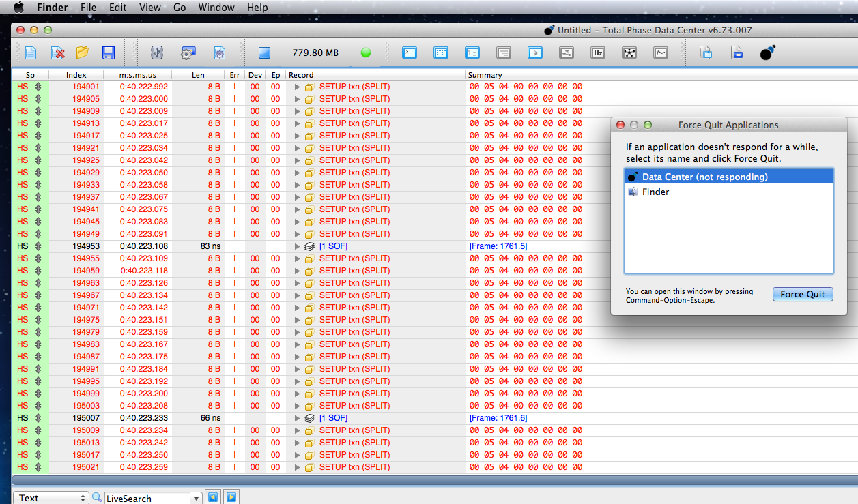Toggle the LiveSearch previous arrow button
The height and width of the screenshot is (504, 858).
(213, 497)
